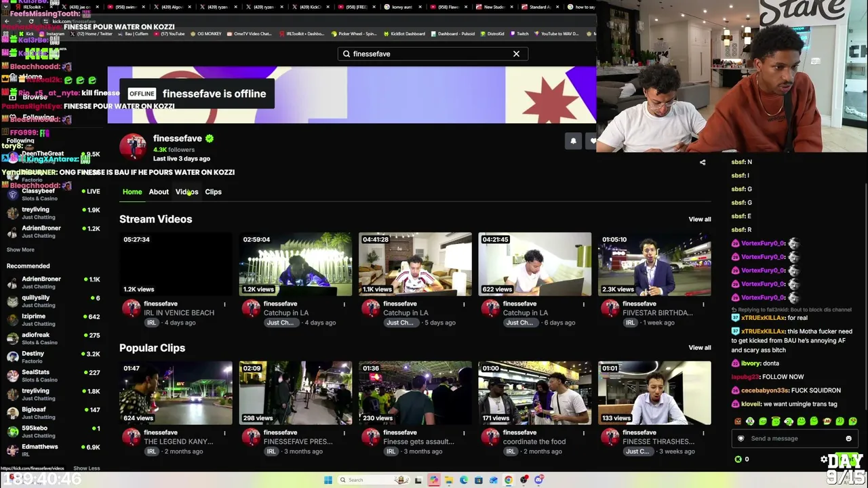This screenshot has width=868, height=488.
Task: Click the IRL tag under IRL IN VENICE BEACH
Action: [151, 323]
